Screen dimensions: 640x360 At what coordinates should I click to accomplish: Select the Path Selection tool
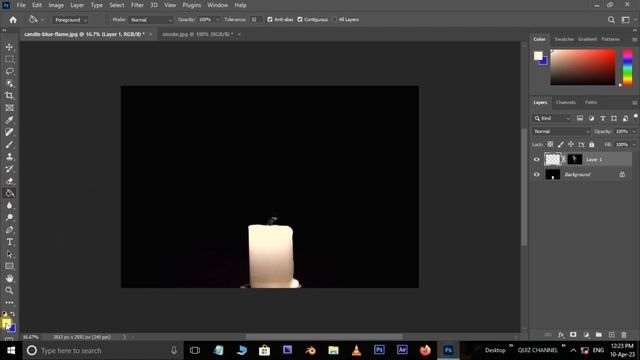[9, 254]
